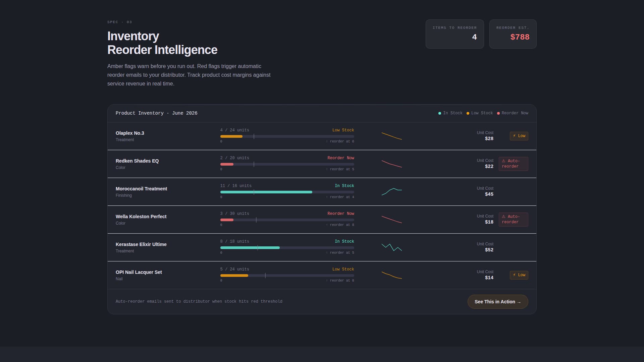644x362 pixels.
Task: Click the $22 unit cost value
Action: pos(489,166)
